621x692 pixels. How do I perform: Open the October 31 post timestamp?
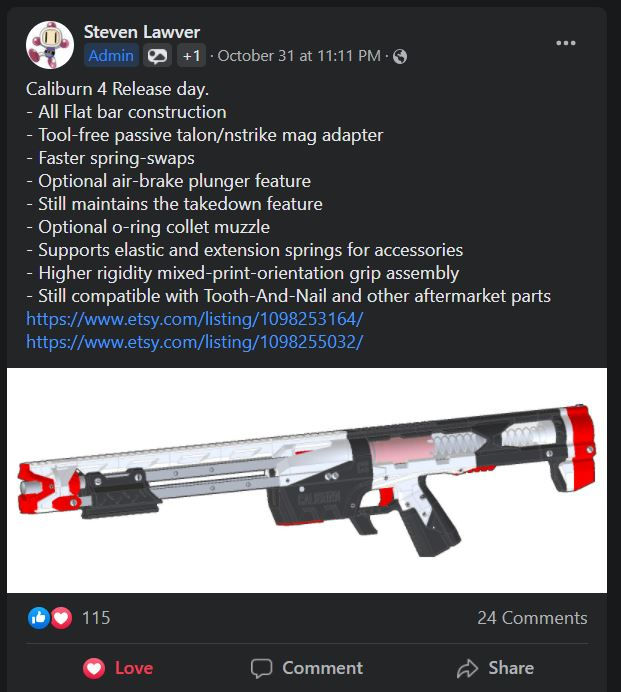tap(299, 56)
